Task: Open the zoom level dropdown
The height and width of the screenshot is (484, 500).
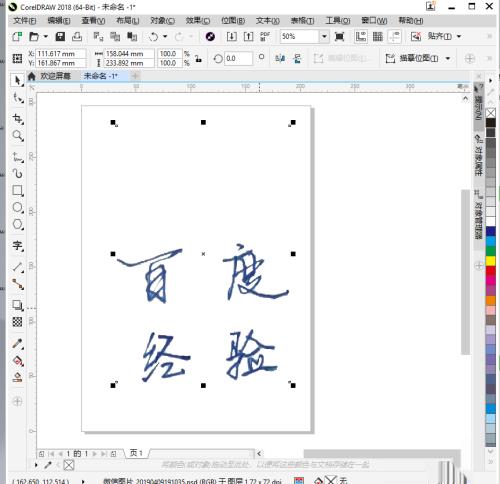Action: (324, 36)
